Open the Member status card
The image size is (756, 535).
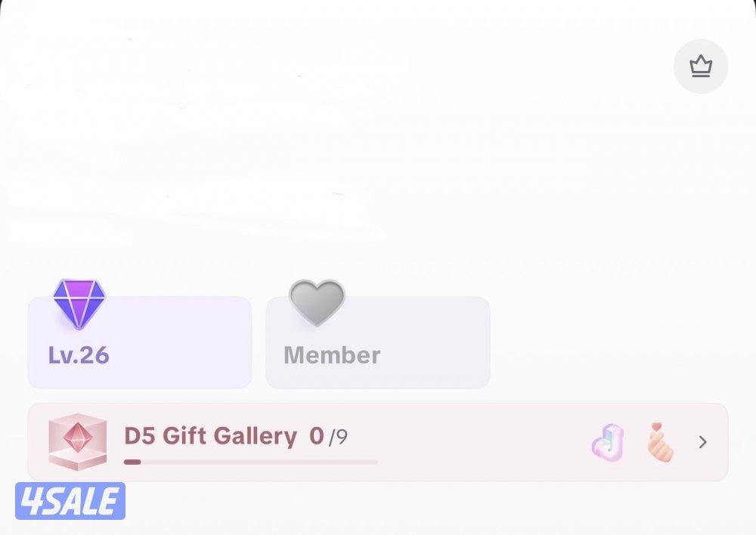tap(378, 342)
